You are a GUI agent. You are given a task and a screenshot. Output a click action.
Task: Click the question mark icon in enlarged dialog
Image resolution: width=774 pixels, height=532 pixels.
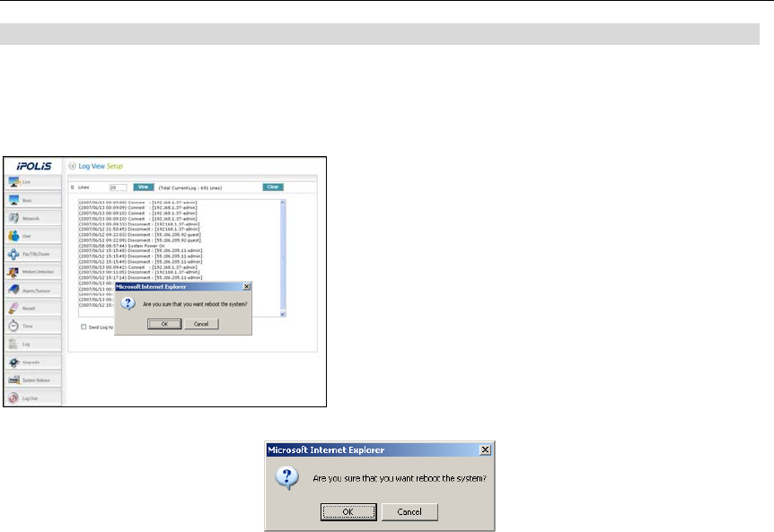(x=286, y=478)
